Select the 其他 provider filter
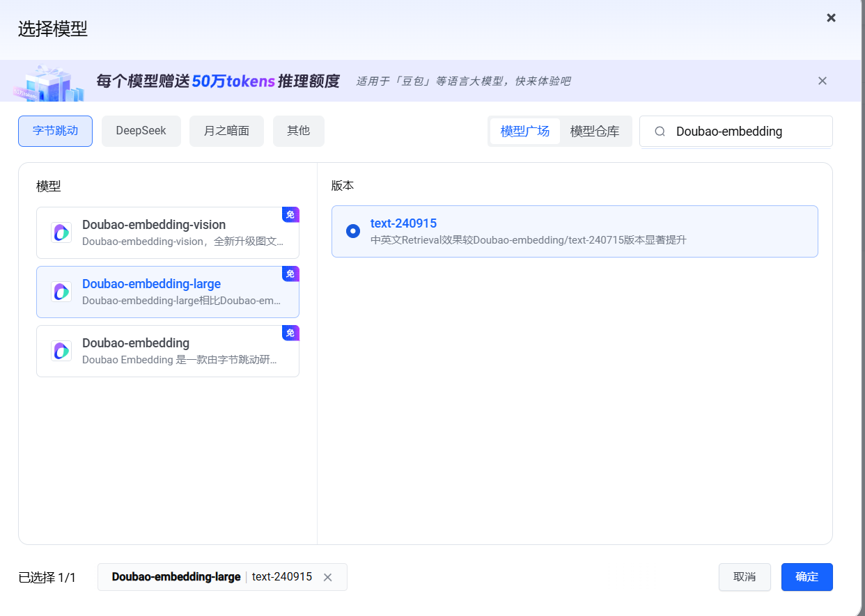The width and height of the screenshot is (865, 616). click(x=299, y=131)
